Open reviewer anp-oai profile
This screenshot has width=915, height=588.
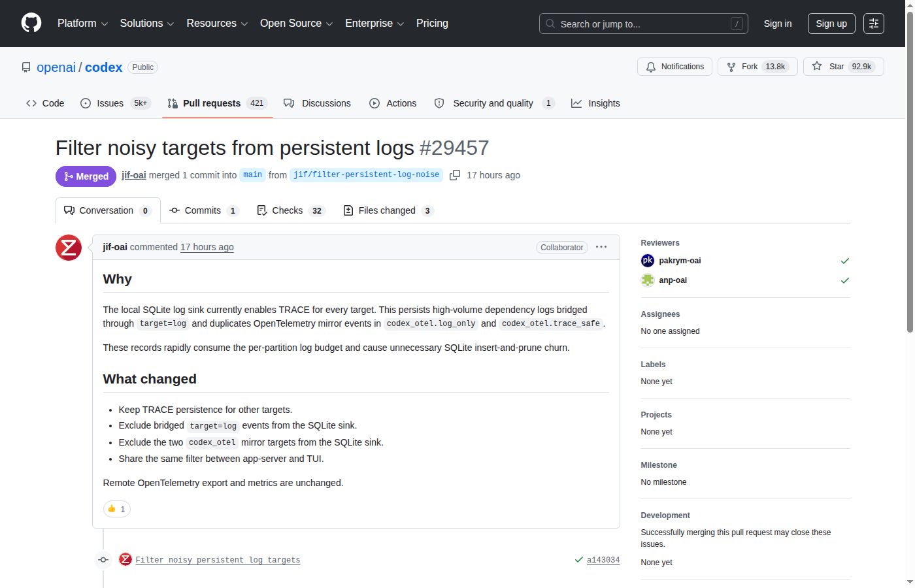[x=673, y=280]
